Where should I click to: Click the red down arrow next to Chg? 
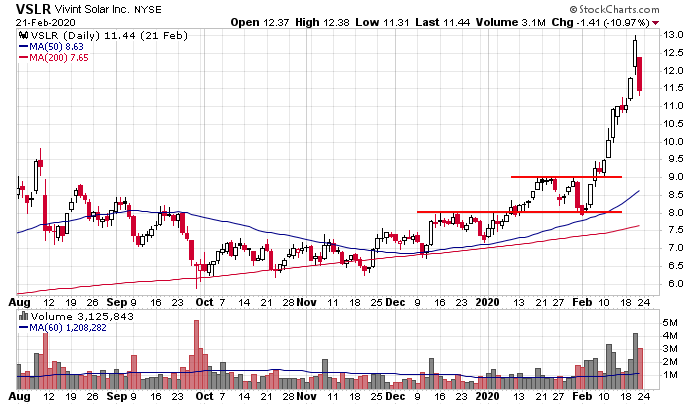[x=655, y=23]
